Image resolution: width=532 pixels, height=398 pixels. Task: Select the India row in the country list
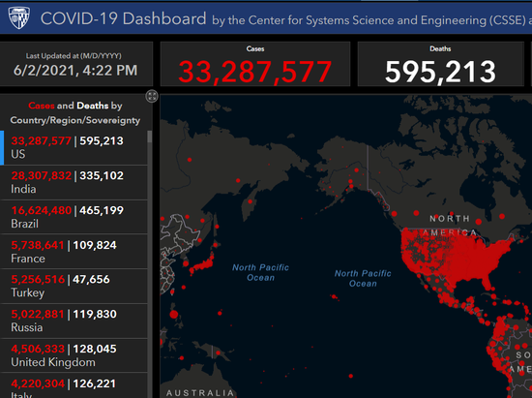tap(74, 183)
